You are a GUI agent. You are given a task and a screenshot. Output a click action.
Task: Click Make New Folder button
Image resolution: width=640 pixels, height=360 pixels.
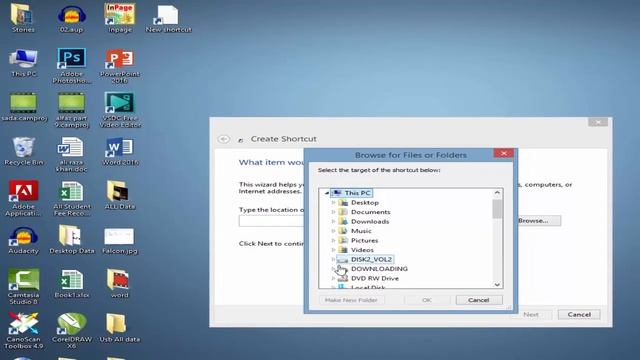[351, 300]
